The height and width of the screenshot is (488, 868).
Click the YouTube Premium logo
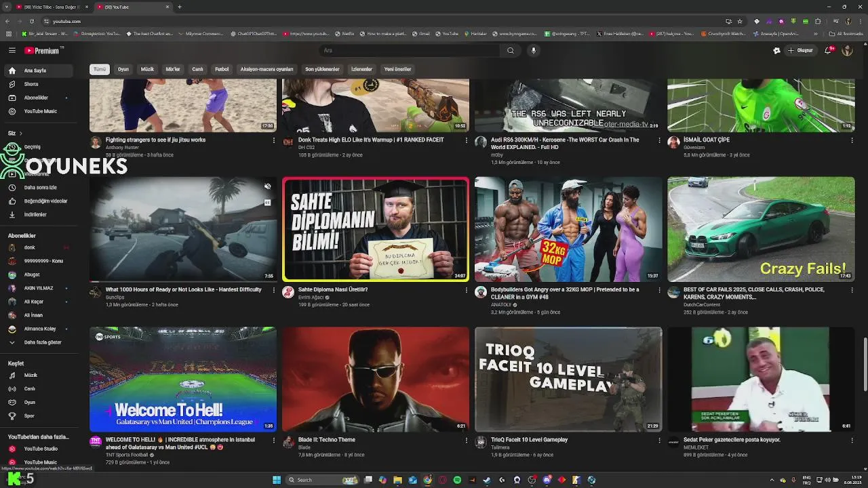click(43, 50)
